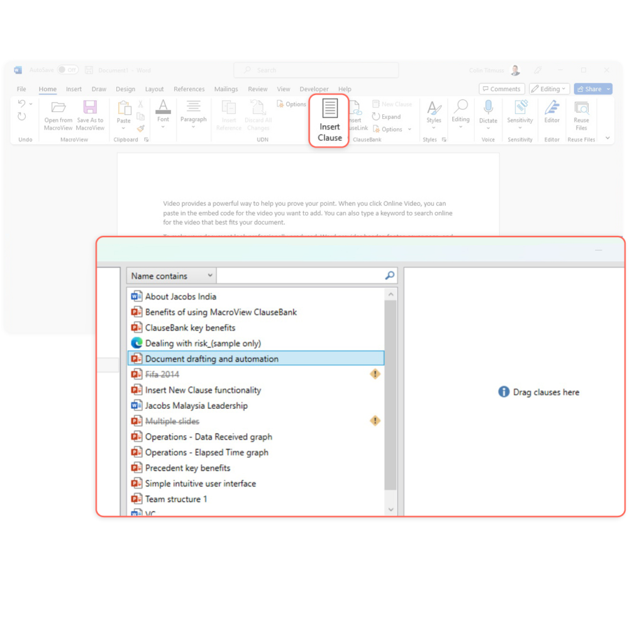This screenshot has height=644, width=644.
Task: Switch to the Developer ribbon tab
Action: click(314, 89)
